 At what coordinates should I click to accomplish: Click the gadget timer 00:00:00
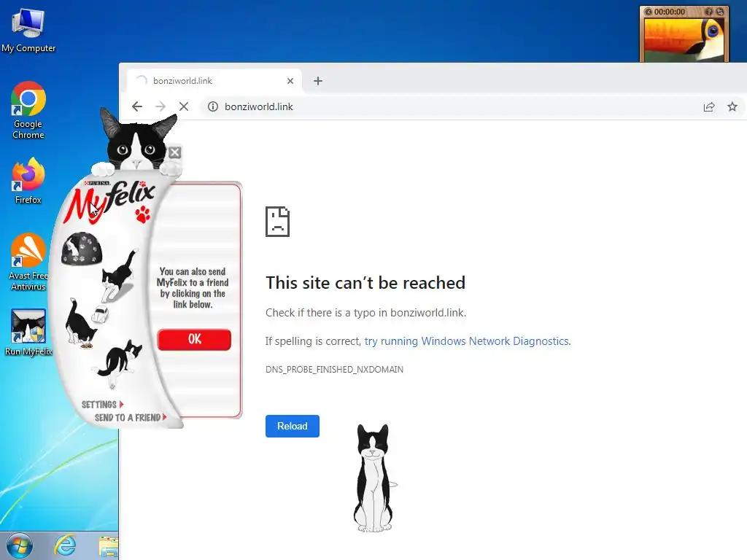pos(670,12)
